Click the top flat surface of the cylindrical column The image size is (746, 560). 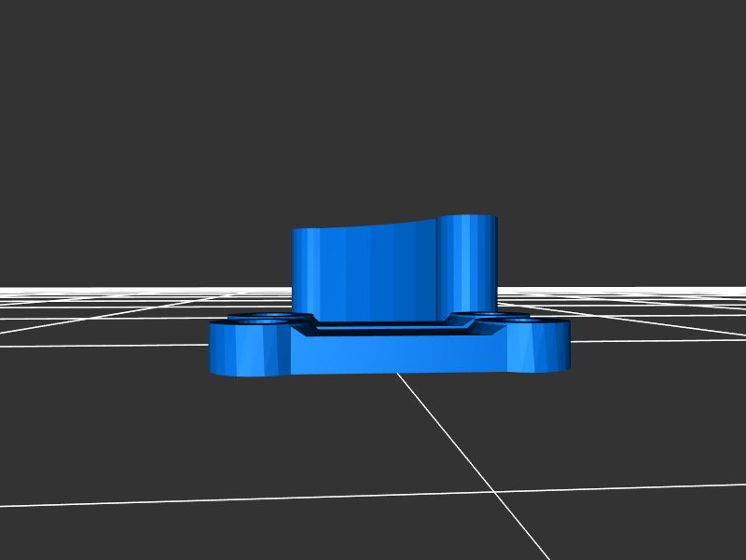[467, 219]
